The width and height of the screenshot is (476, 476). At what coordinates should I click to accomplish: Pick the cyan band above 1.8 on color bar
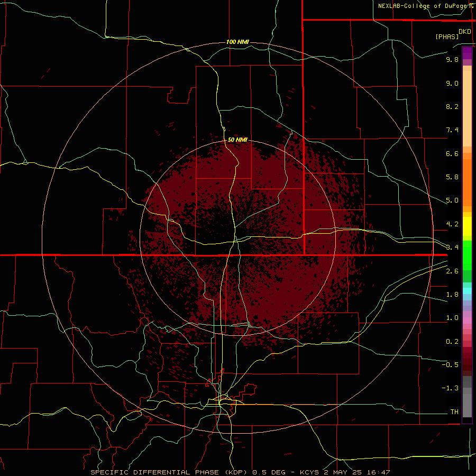[x=467, y=291]
